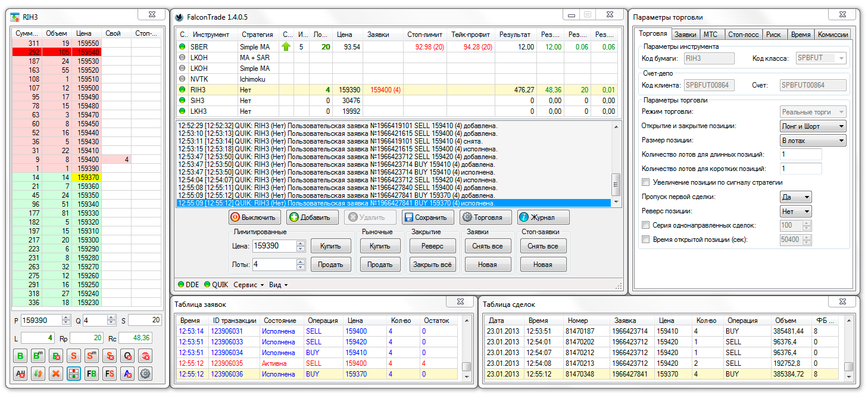This screenshot has width=868, height=398.
Task: Open the gear settings icon in RIH3 panel
Action: [x=145, y=374]
